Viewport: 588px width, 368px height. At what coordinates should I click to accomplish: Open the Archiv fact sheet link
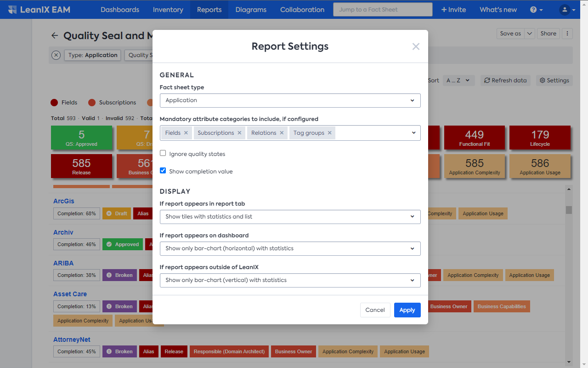pos(63,232)
